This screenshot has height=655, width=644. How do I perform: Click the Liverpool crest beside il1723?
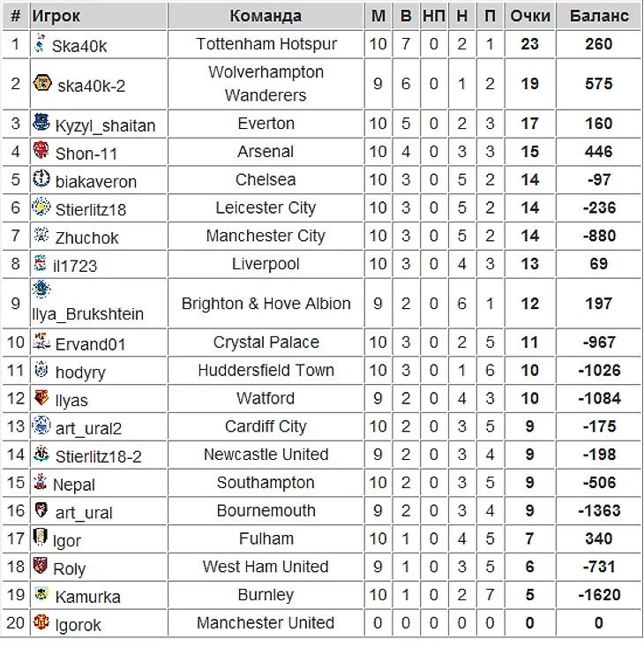40,262
